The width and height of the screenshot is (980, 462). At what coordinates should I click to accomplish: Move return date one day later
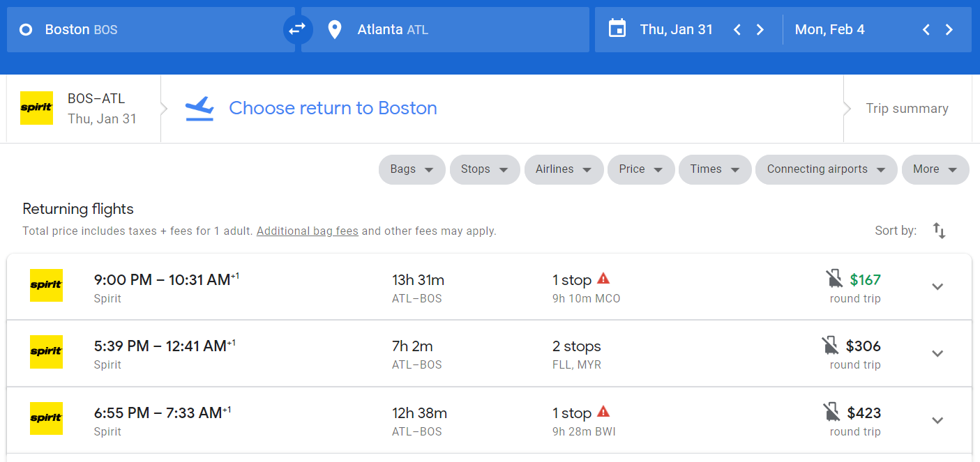tap(949, 30)
